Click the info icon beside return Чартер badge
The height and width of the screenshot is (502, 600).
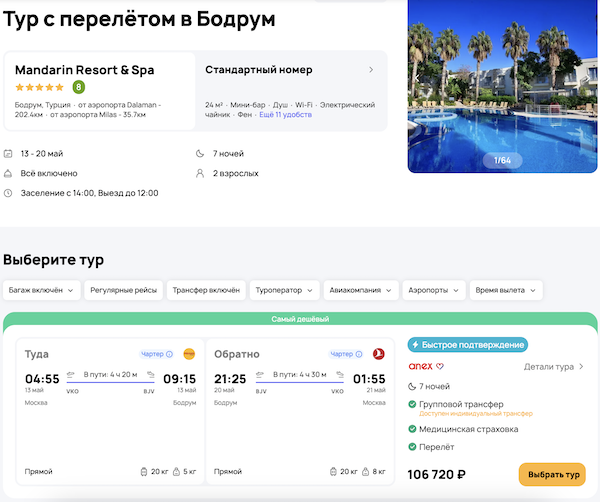coord(359,354)
